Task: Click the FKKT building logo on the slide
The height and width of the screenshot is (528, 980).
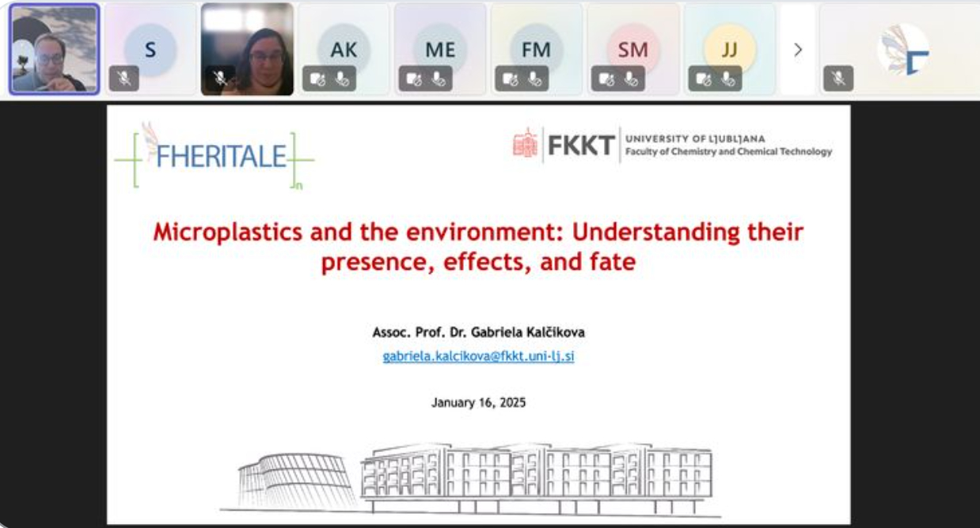Action: click(525, 144)
